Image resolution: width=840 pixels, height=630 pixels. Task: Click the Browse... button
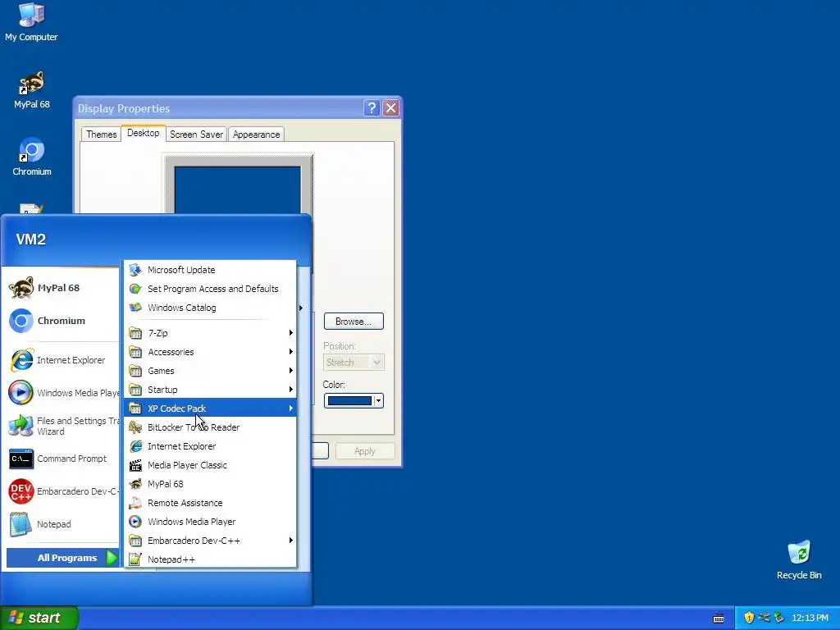354,322
